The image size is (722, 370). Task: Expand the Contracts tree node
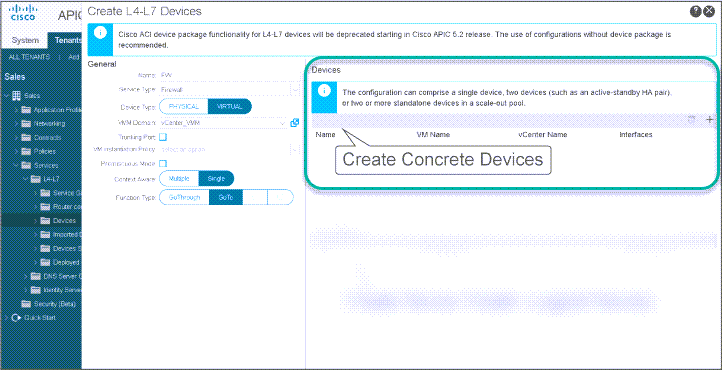[x=16, y=137]
